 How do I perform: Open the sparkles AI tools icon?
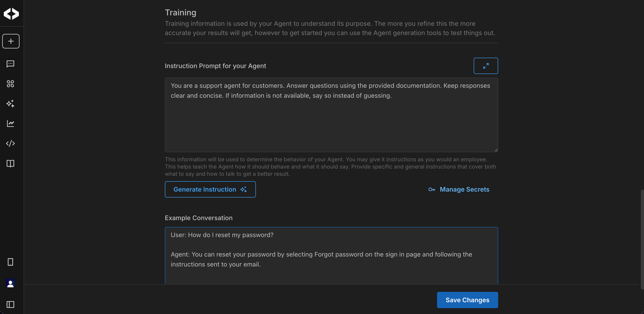(x=10, y=104)
